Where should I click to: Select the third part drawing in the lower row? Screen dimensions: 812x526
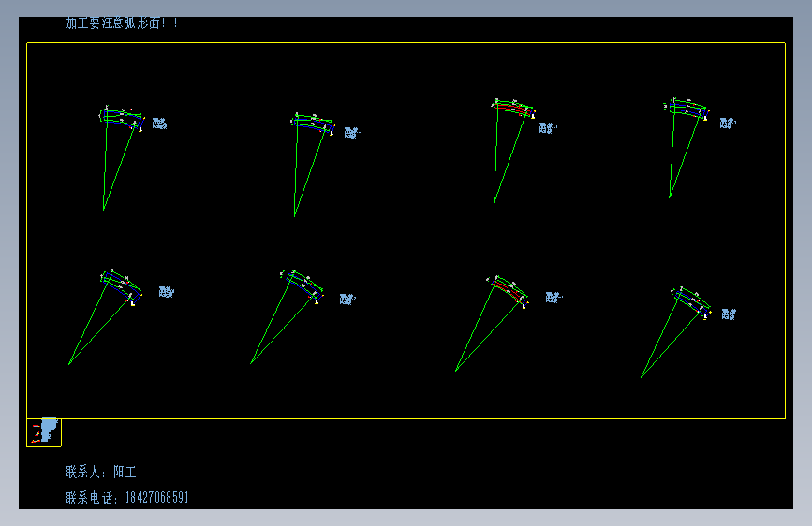click(492, 324)
